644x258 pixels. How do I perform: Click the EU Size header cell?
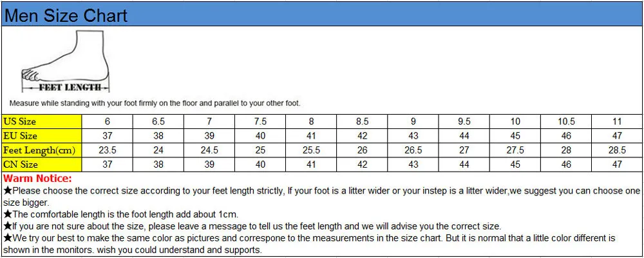(x=42, y=136)
